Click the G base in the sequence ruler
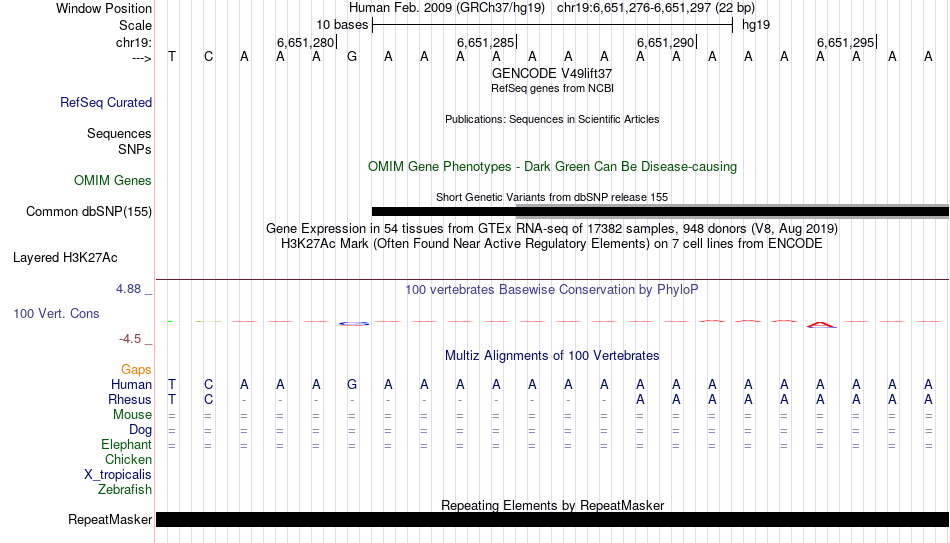This screenshot has height=543, width=950. point(352,57)
